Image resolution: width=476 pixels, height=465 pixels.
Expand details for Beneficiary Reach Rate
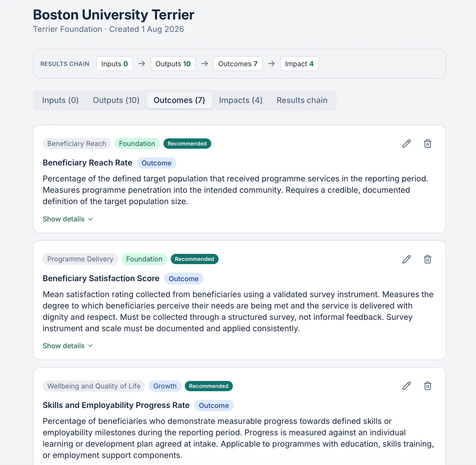[x=68, y=219]
